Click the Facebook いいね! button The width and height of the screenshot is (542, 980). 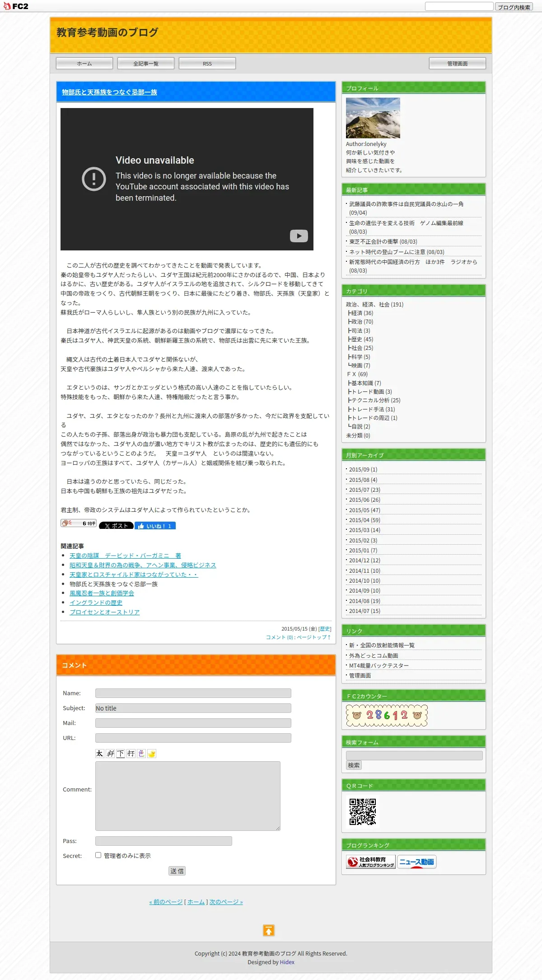[155, 526]
